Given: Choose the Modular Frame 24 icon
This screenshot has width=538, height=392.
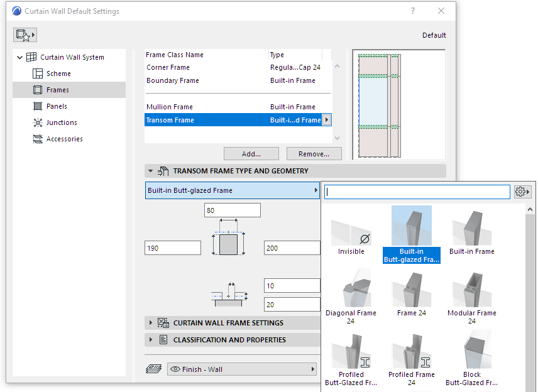Looking at the screenshot, I should point(471,290).
